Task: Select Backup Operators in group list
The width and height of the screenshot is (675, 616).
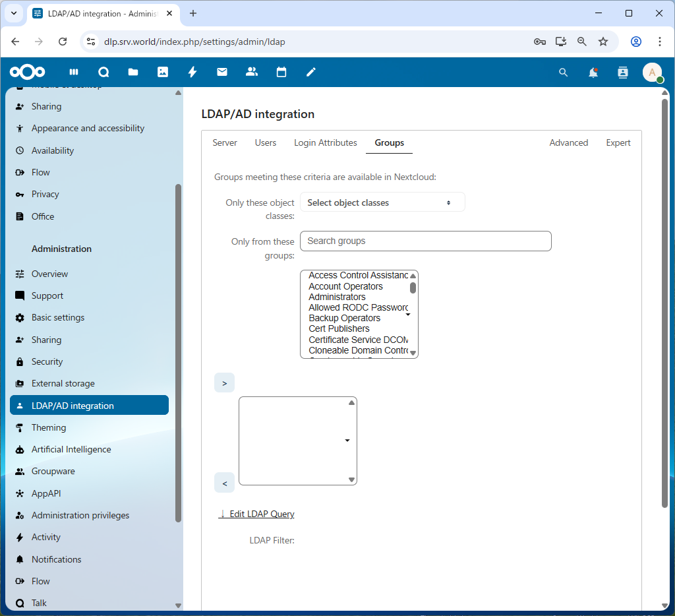Action: (344, 319)
